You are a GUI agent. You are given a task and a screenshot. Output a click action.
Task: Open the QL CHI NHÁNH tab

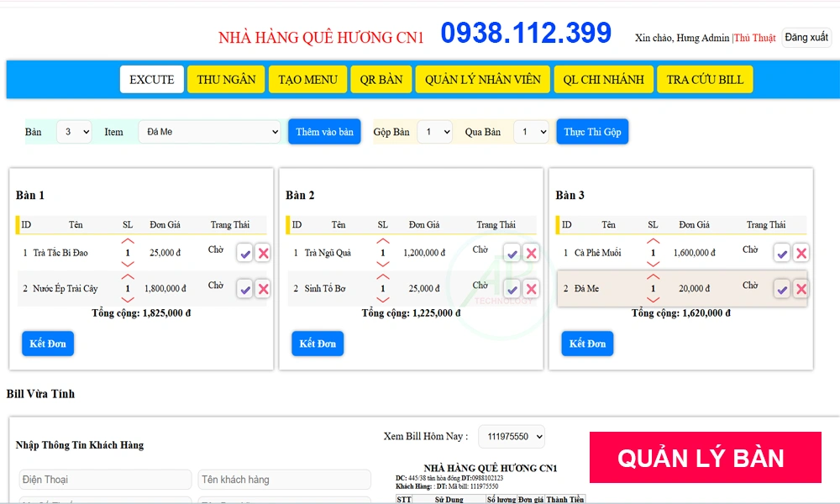(x=601, y=79)
